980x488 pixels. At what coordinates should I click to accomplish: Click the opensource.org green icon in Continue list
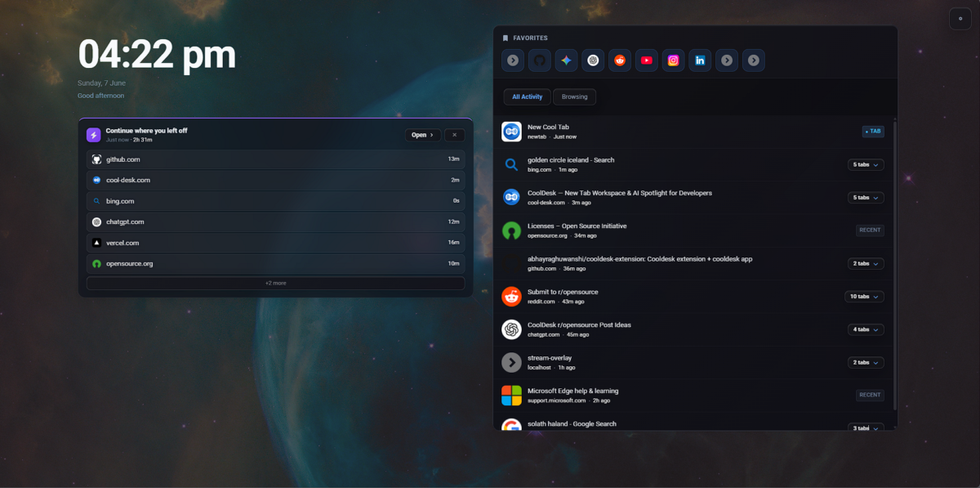click(96, 263)
